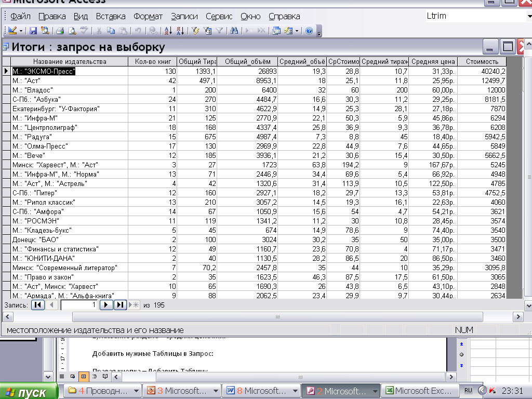
Task: Open the Сервис menu
Action: [219, 16]
